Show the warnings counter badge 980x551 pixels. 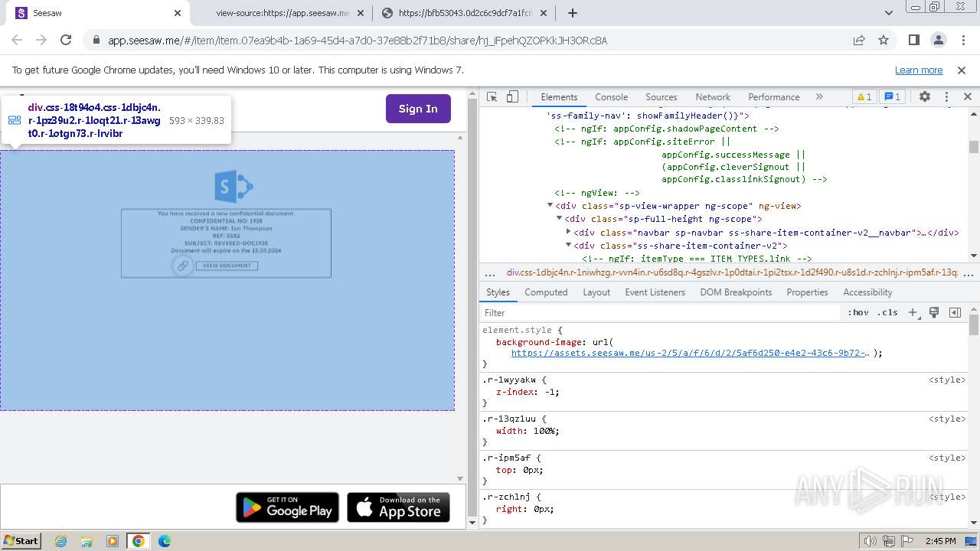864,97
